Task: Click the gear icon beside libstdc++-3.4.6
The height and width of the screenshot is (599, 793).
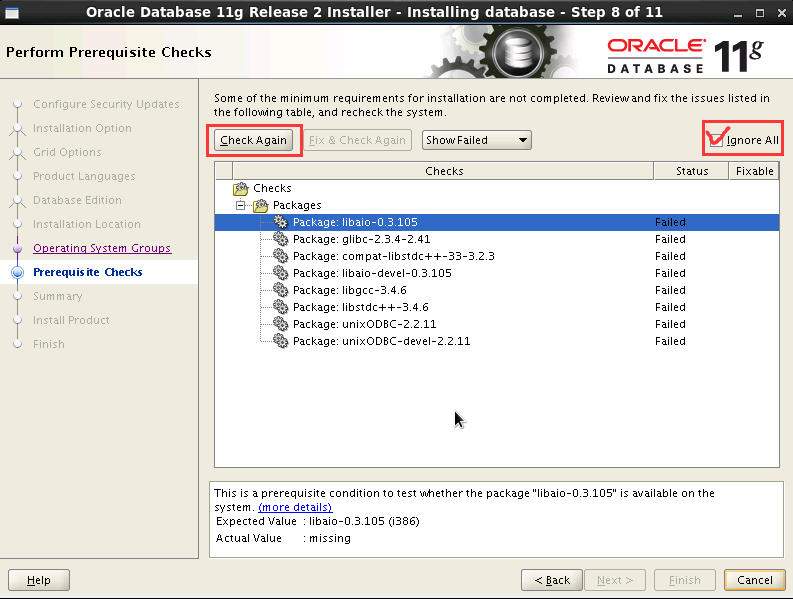Action: [281, 307]
